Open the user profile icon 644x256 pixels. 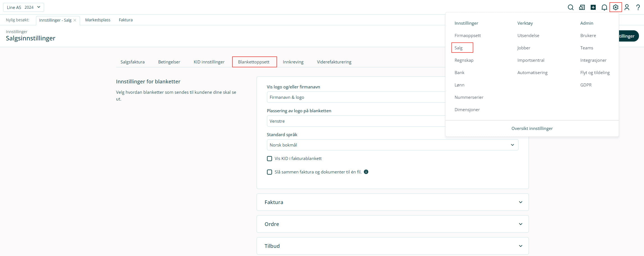(627, 7)
